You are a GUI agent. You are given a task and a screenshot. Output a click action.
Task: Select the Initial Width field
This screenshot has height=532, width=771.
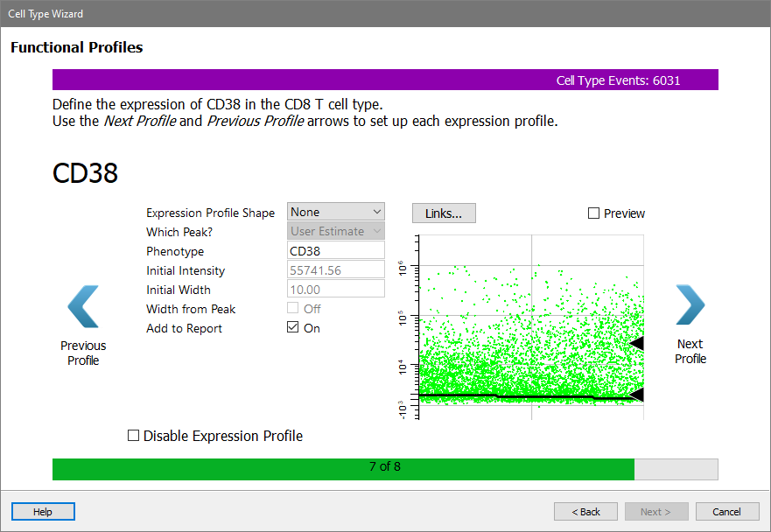point(336,290)
